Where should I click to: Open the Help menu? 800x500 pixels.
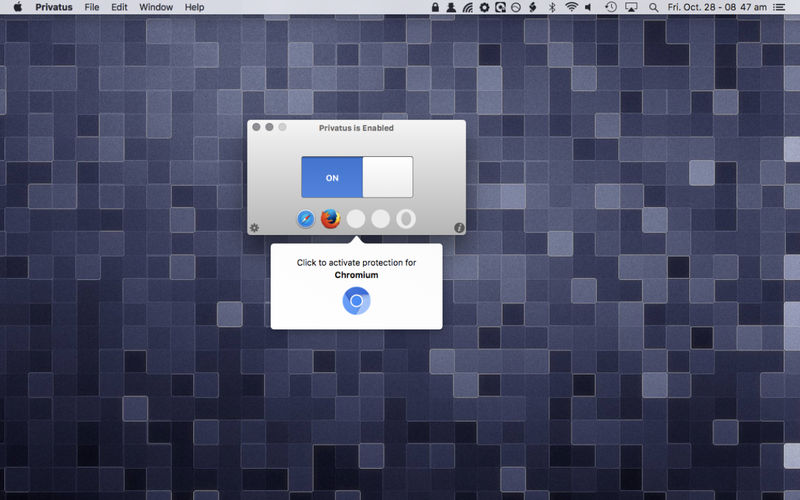(194, 7)
